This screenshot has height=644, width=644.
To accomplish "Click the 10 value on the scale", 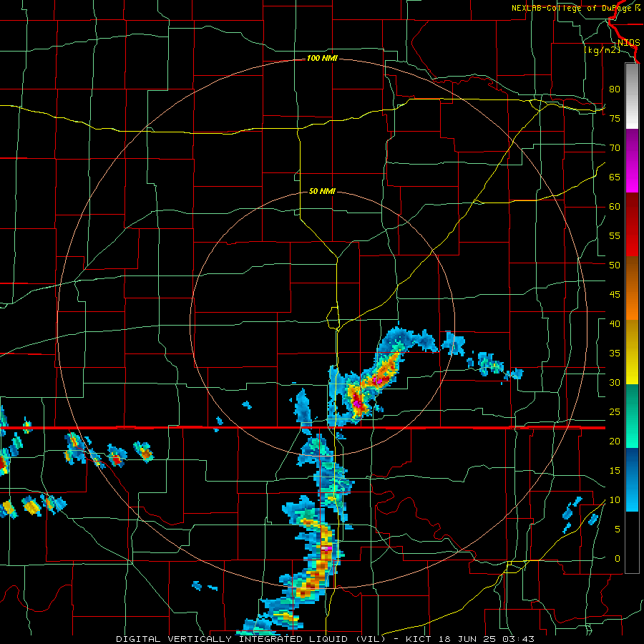I will [x=615, y=500].
